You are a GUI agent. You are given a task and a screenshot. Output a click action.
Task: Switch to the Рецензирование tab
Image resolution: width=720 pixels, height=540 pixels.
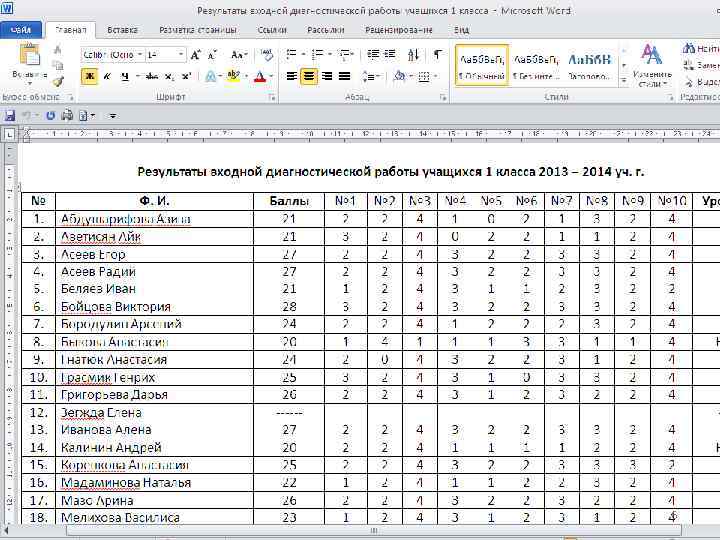click(x=399, y=30)
